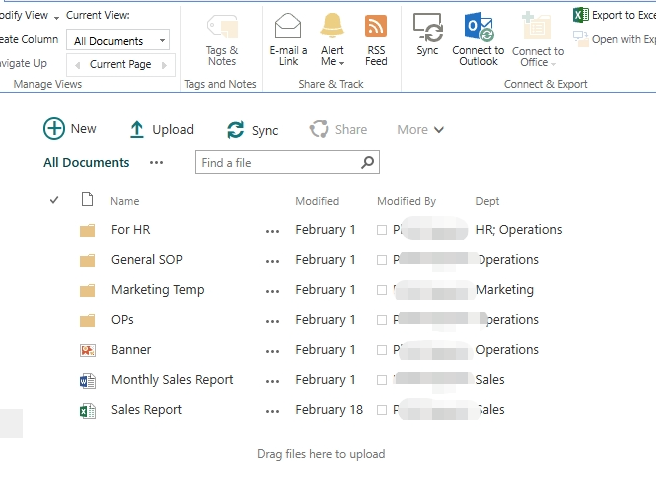Open ellipsis menu for Sales Report
Viewport: 656px width, 479px height.
click(x=272, y=412)
